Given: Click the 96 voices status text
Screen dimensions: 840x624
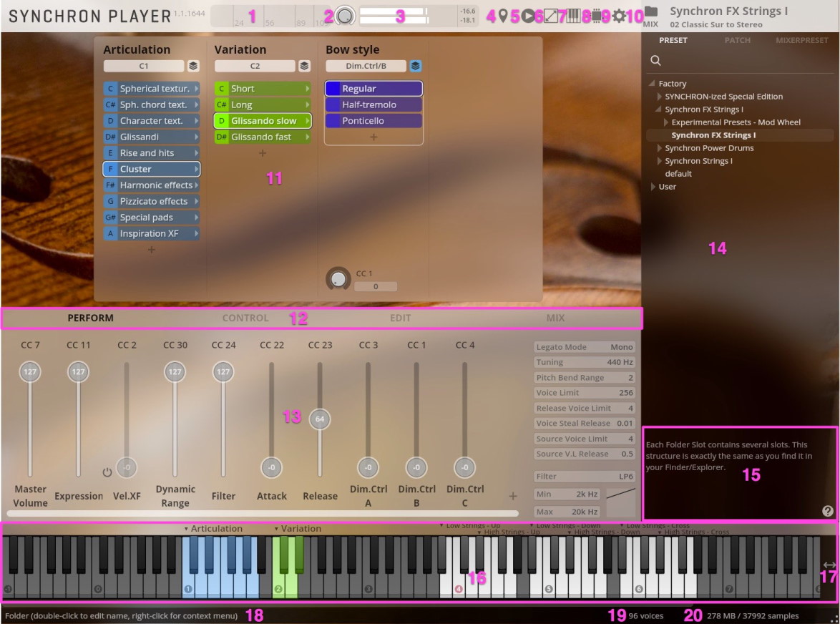Looking at the screenshot, I should (x=645, y=616).
